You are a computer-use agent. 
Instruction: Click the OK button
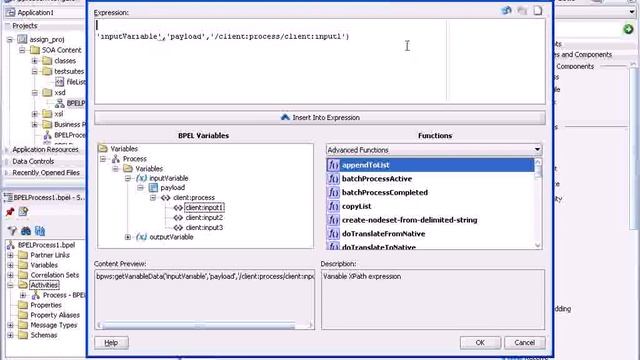pyautogui.click(x=480, y=343)
